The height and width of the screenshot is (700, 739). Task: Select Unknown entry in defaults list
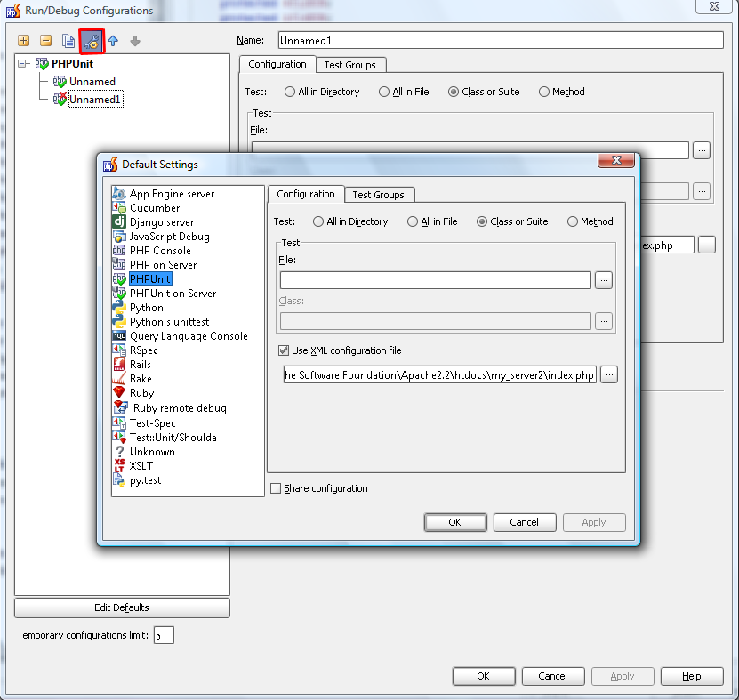click(152, 452)
